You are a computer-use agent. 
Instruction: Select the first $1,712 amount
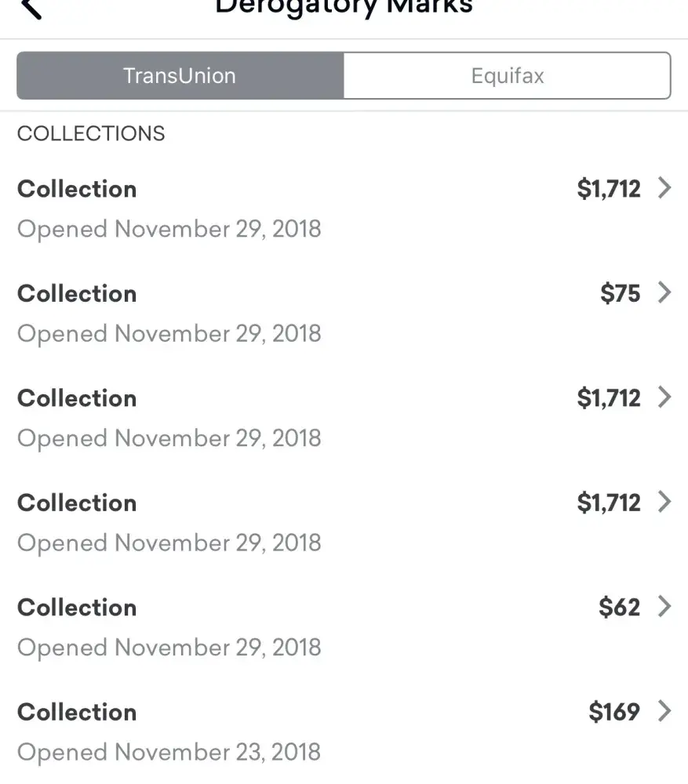tap(608, 189)
